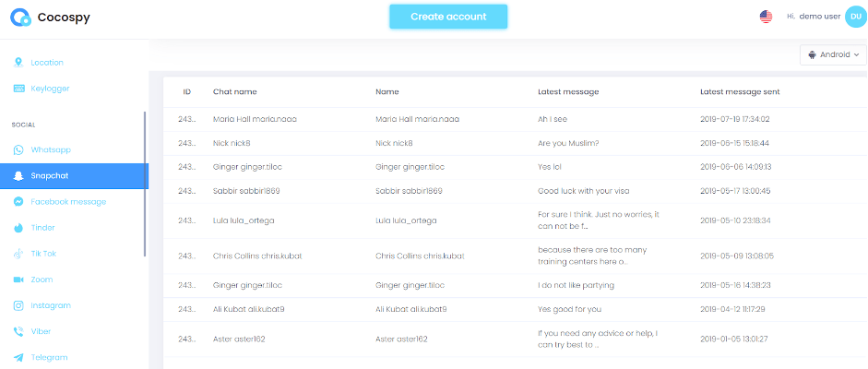Image resolution: width=868 pixels, height=369 pixels.
Task: Click the Name column header
Action: [386, 92]
